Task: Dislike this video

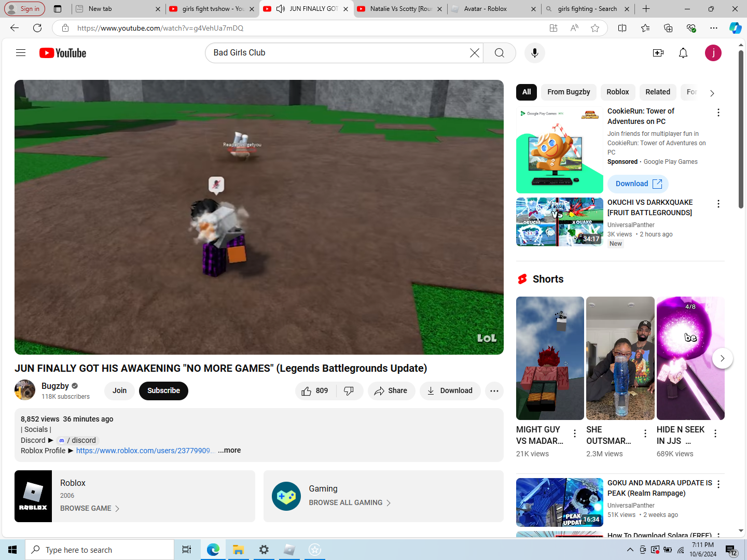Action: click(x=349, y=391)
